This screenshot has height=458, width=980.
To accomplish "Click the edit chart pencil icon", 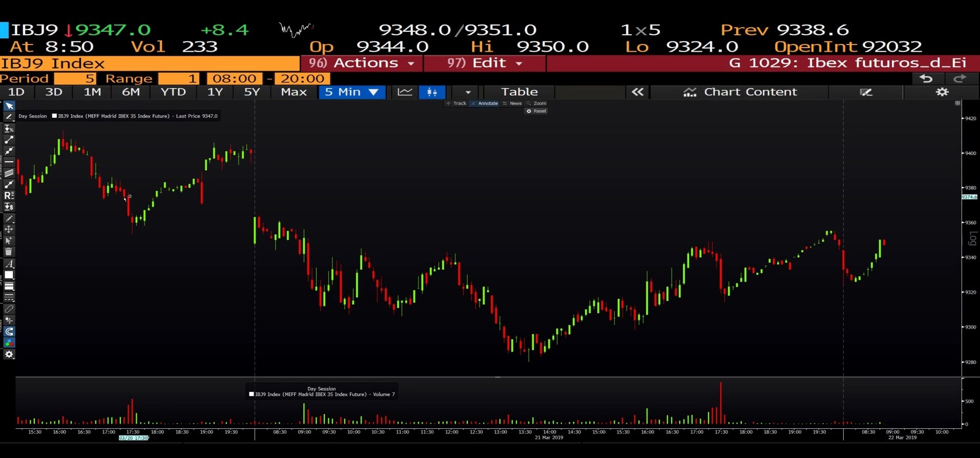I will 866,92.
